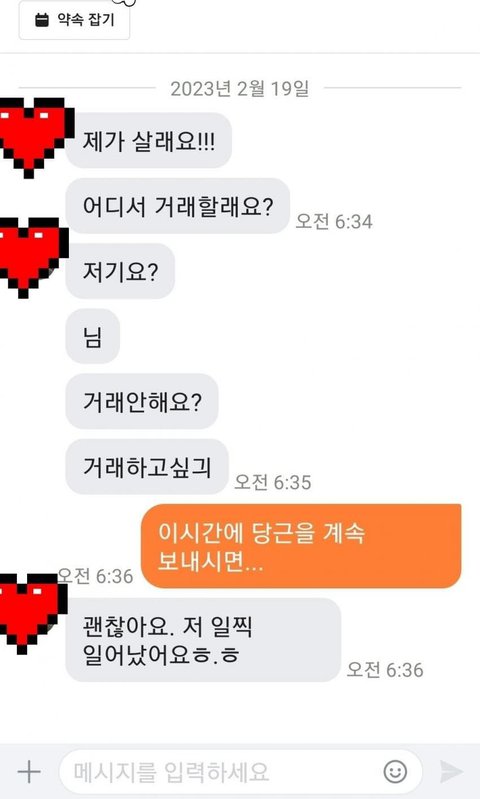This screenshot has width=480, height=799.
Task: Tap the 약속 잡기 appointment button
Action: [x=74, y=20]
